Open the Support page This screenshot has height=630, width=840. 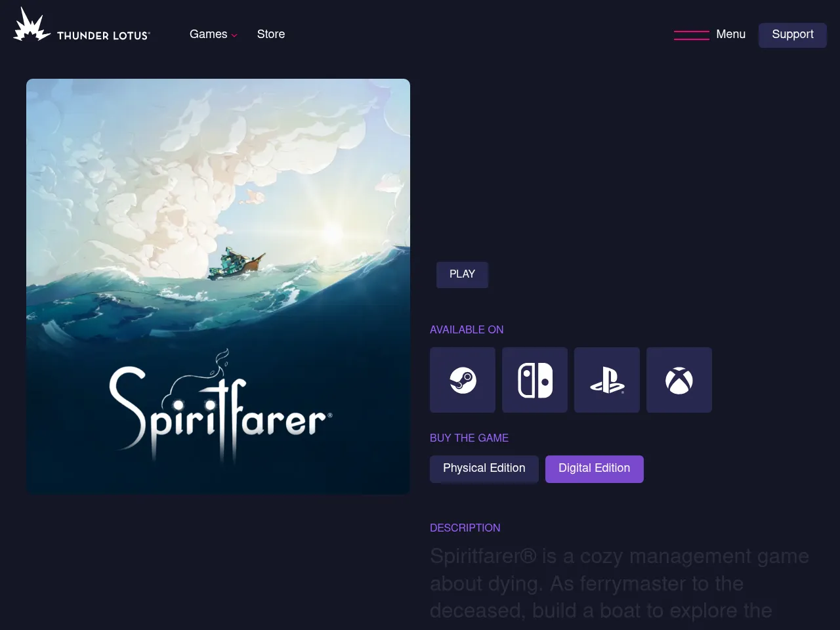point(792,35)
